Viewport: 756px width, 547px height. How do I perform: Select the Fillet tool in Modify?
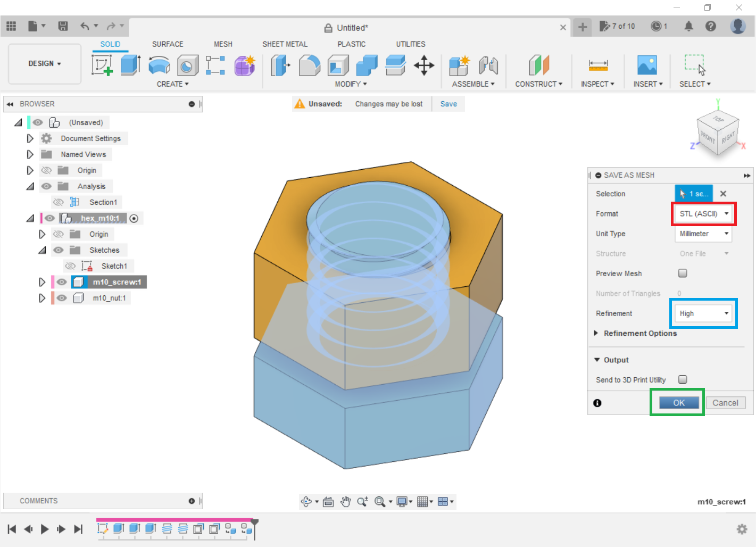(x=309, y=66)
